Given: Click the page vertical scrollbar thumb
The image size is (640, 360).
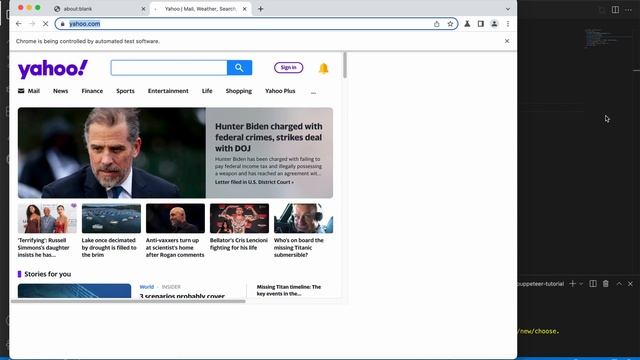Looking at the screenshot, I should click(345, 65).
